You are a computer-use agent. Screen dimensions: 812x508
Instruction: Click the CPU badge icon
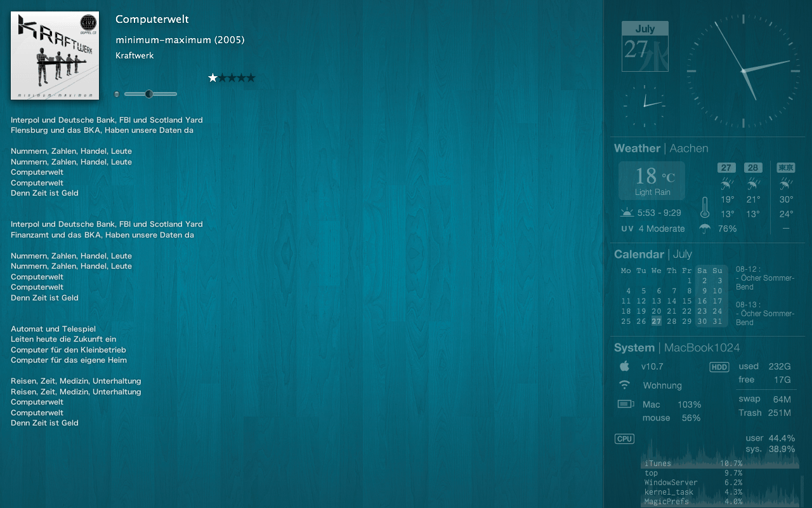(x=624, y=439)
